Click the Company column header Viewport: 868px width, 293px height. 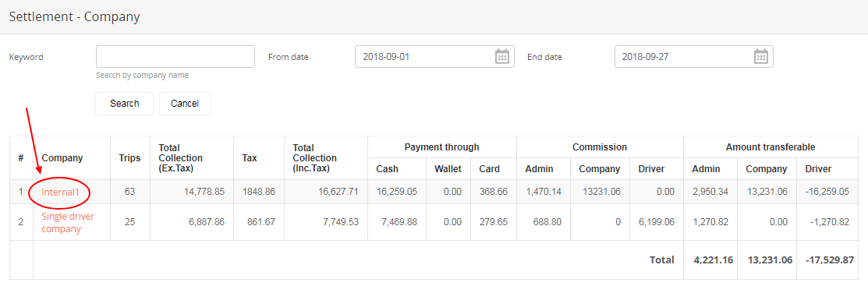pyautogui.click(x=62, y=158)
